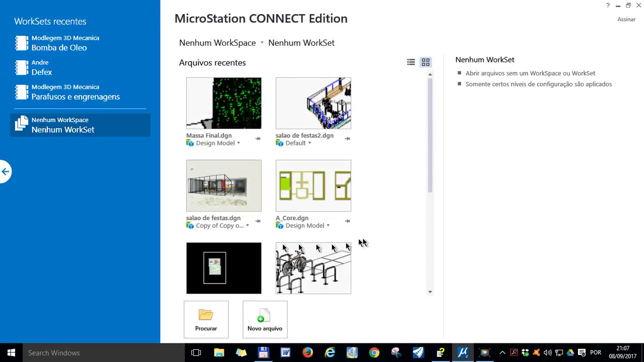The height and width of the screenshot is (362, 644).
Task: Open the Windows Start menu
Action: tap(11, 353)
